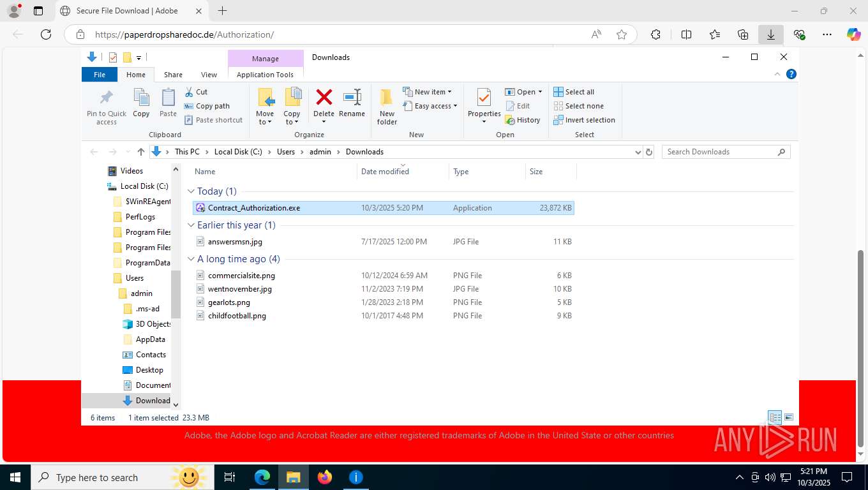
Task: Collapse the Earlier this year group
Action: tap(191, 225)
